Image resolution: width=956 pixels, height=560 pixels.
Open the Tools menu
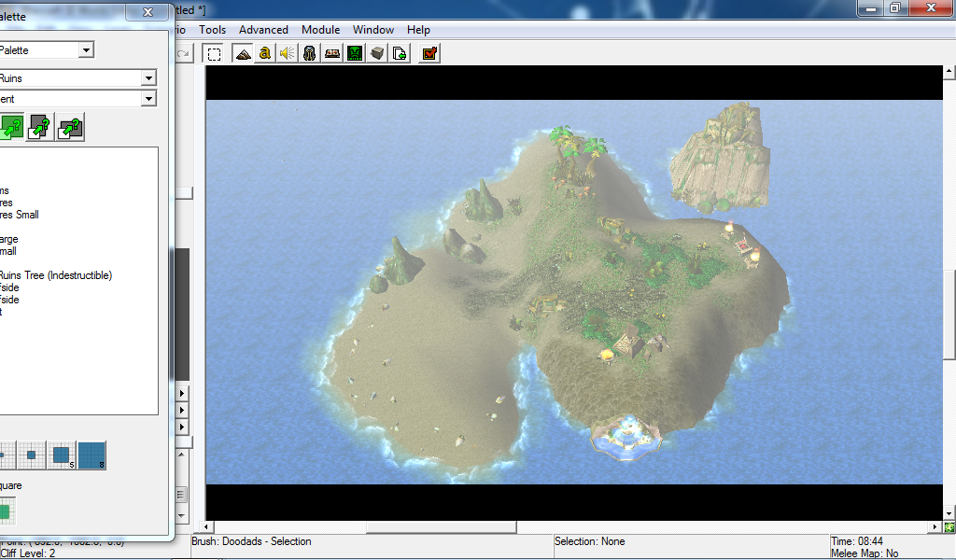(x=212, y=30)
